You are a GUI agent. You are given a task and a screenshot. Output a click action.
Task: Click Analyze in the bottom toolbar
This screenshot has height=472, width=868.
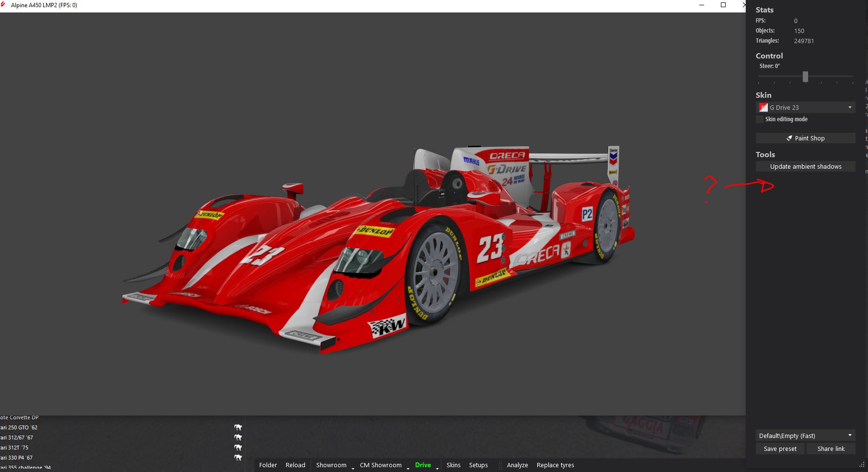517,465
